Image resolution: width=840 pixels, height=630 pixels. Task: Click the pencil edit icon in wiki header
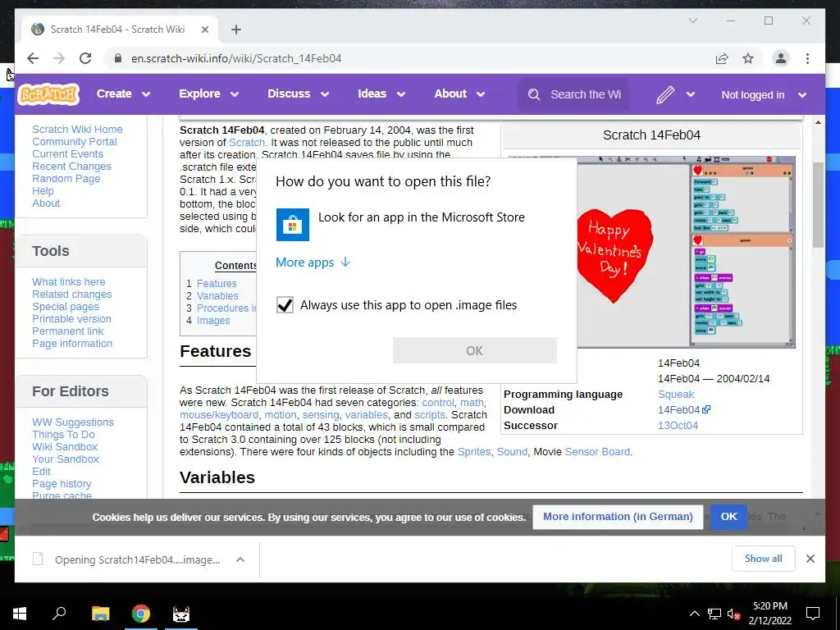click(664, 95)
